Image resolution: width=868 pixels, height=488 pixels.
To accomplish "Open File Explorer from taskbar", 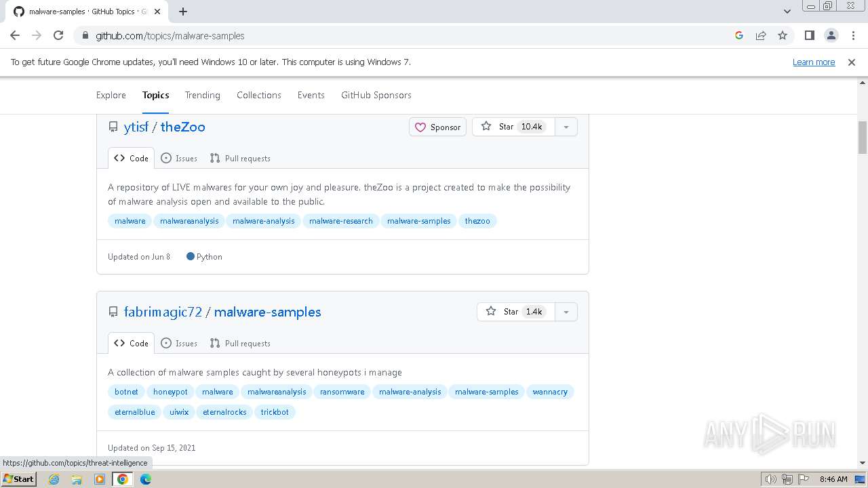I will (77, 479).
